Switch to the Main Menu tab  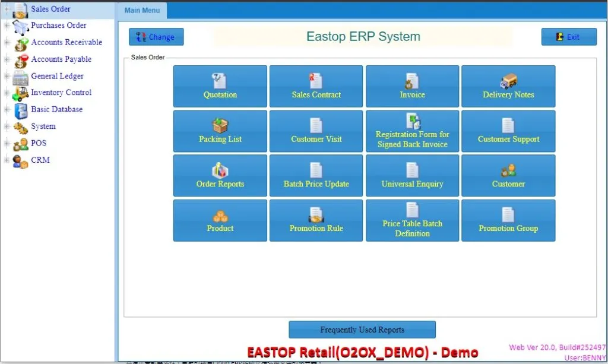[142, 11]
